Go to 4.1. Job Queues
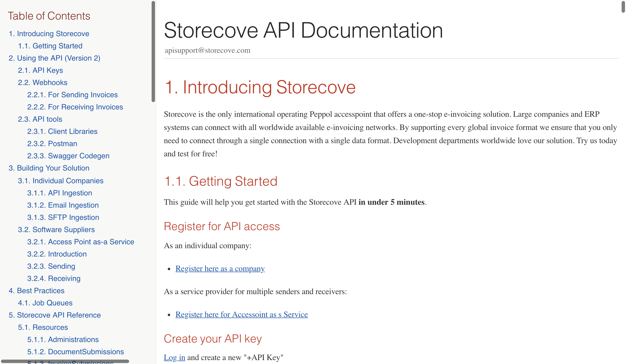This screenshot has width=626, height=364. [x=45, y=303]
